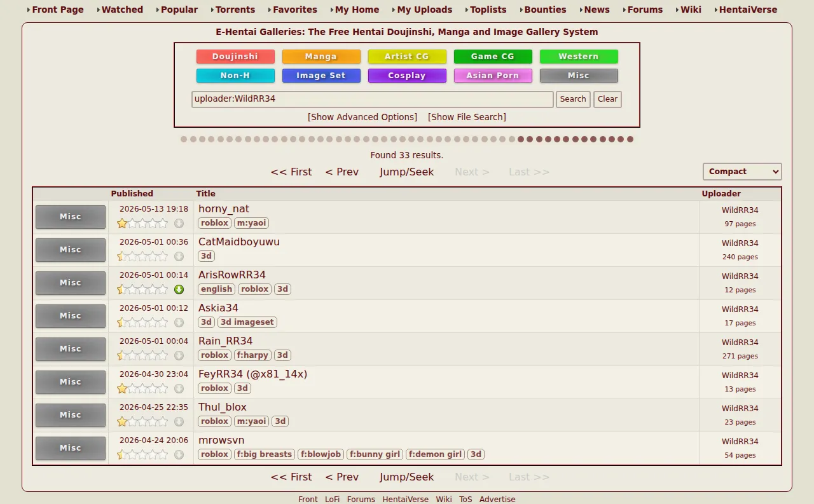Click the star rating for Thul_blox
Viewport: 814px width, 504px height.
pyautogui.click(x=142, y=421)
